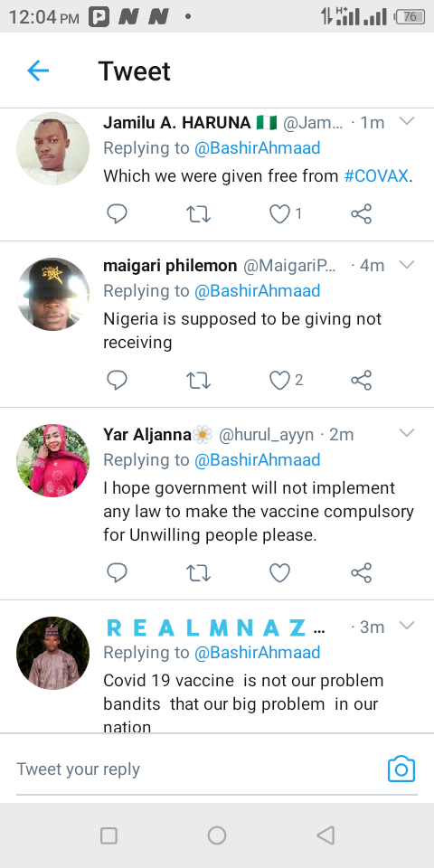Share Jamilu A. HARUNA's tweet

[x=362, y=213]
